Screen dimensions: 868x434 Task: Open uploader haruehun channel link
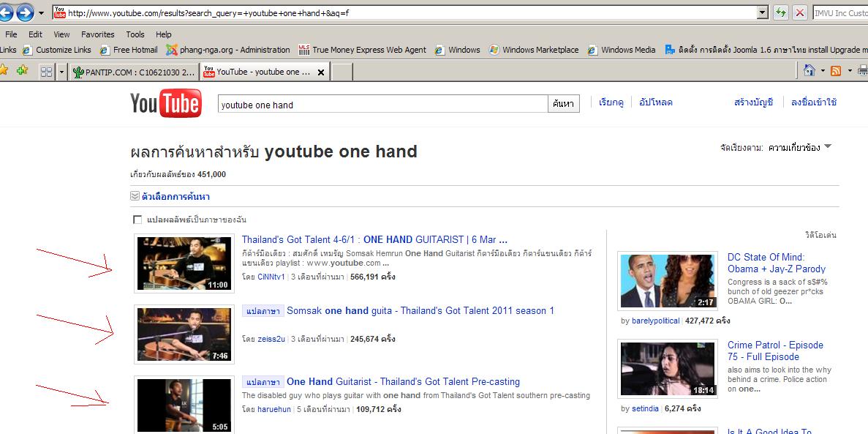tap(274, 410)
